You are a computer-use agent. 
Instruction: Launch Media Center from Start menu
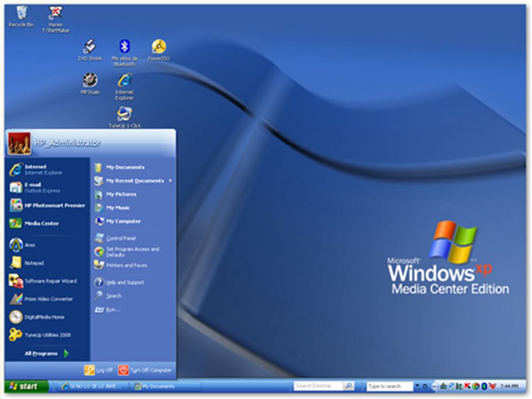coord(47,223)
